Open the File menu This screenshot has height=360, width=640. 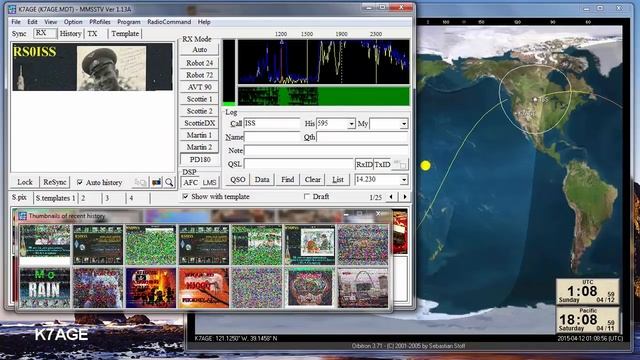click(x=16, y=22)
